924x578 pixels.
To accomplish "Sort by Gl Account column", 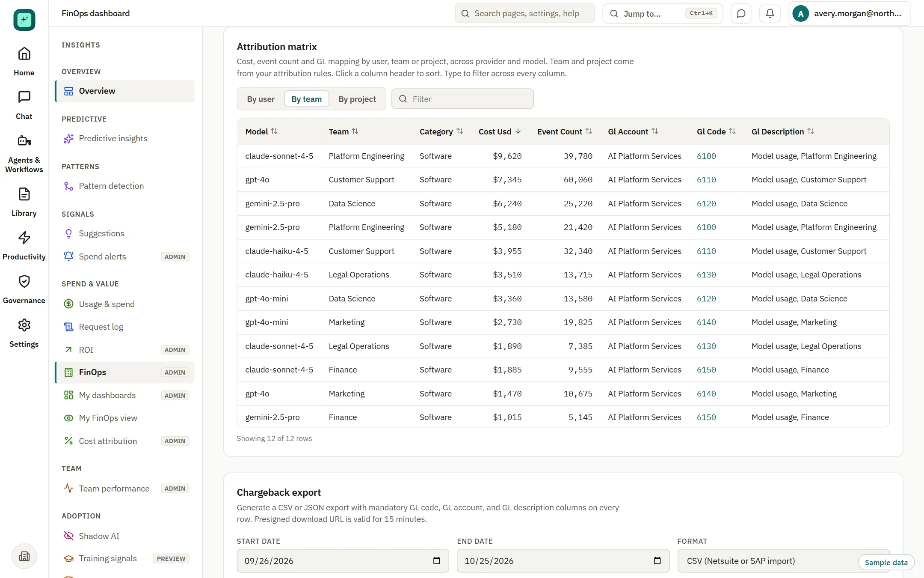I will (633, 131).
